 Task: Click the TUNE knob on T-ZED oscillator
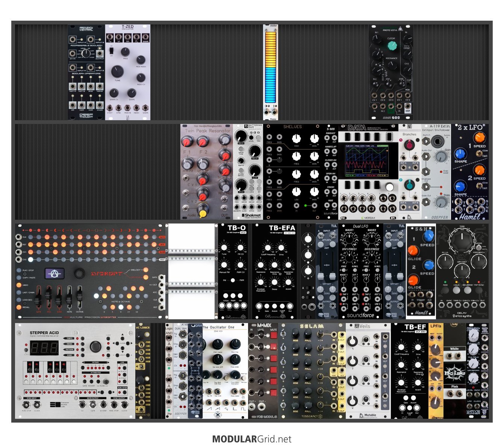(x=117, y=71)
